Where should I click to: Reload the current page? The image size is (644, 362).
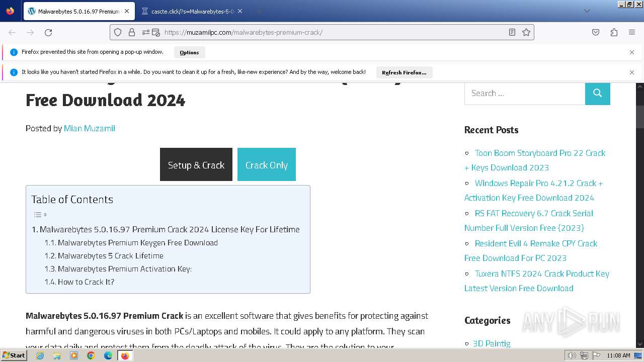[x=48, y=32]
